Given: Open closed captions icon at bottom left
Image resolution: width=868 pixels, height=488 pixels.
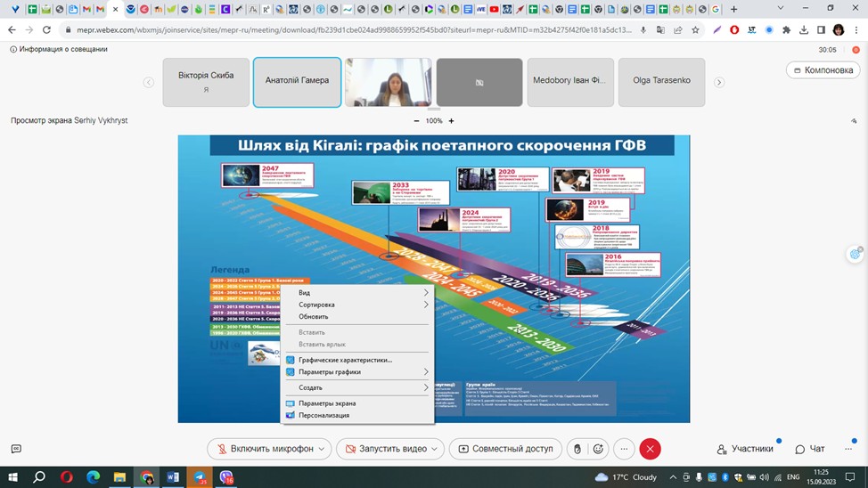Looking at the screenshot, I should coord(17,449).
